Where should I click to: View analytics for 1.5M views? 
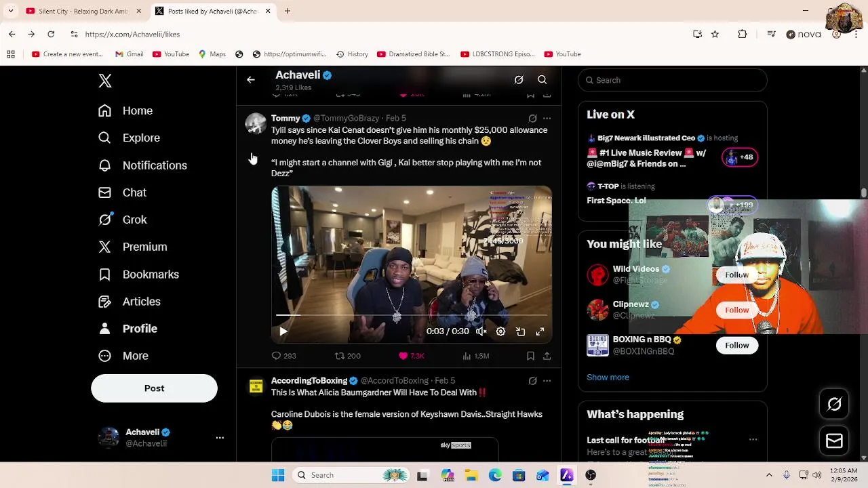[x=475, y=356]
